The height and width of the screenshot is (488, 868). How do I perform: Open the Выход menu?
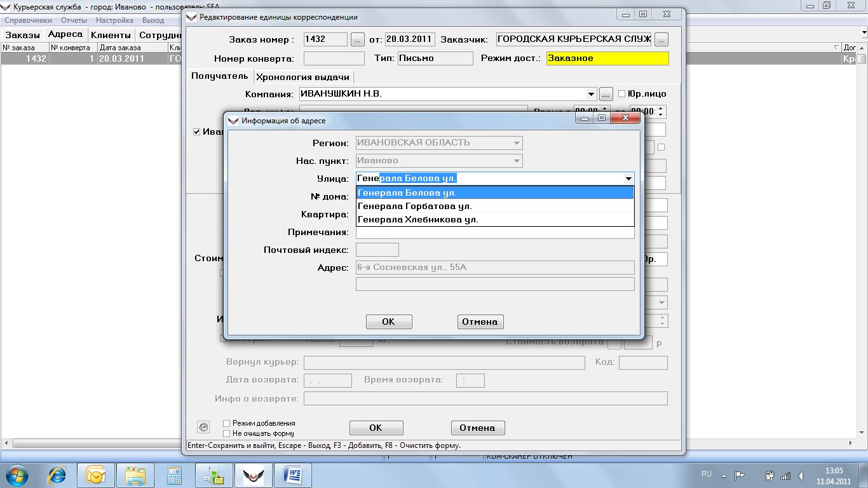153,20
